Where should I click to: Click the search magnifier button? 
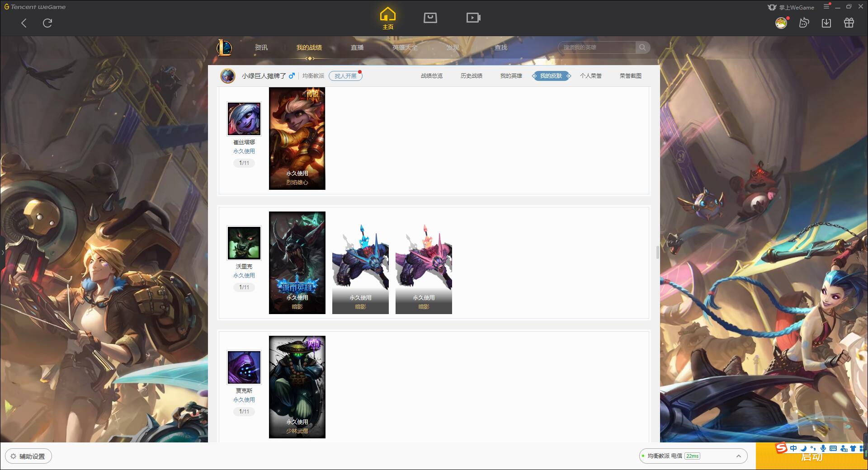pyautogui.click(x=642, y=47)
